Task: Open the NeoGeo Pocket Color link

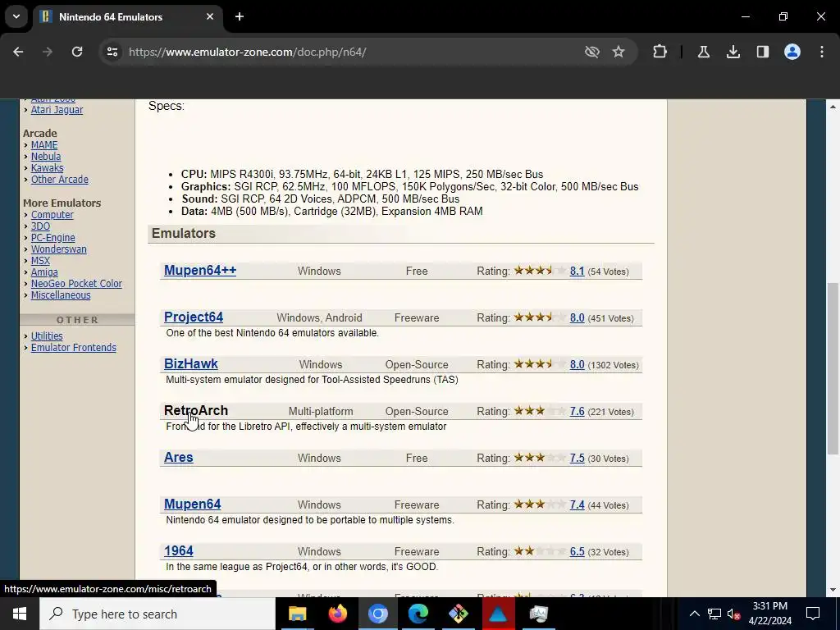Action: tap(76, 284)
